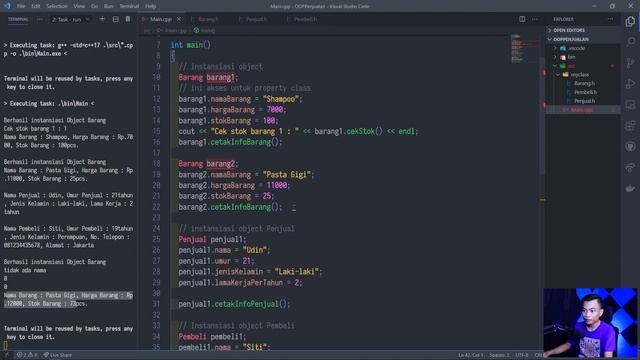Click the src breadcrumb segment
Viewport: 640px width, 360px height.
[147, 31]
